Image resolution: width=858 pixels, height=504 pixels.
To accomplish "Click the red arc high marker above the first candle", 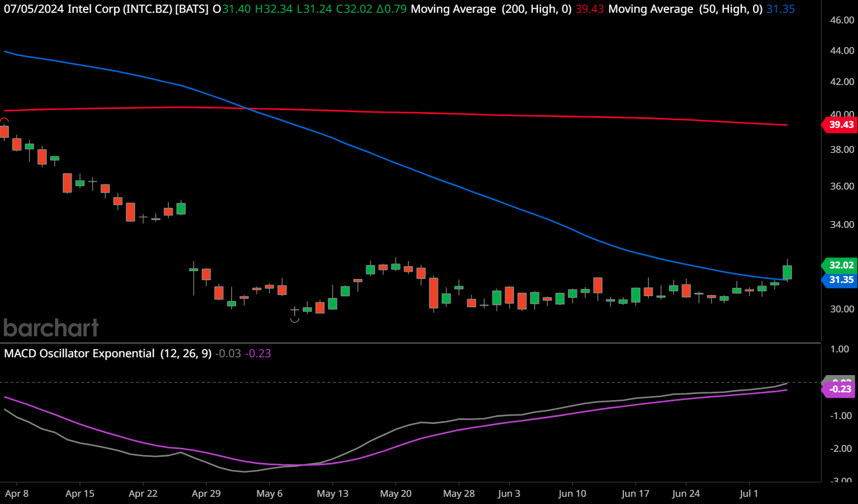I will [4, 121].
